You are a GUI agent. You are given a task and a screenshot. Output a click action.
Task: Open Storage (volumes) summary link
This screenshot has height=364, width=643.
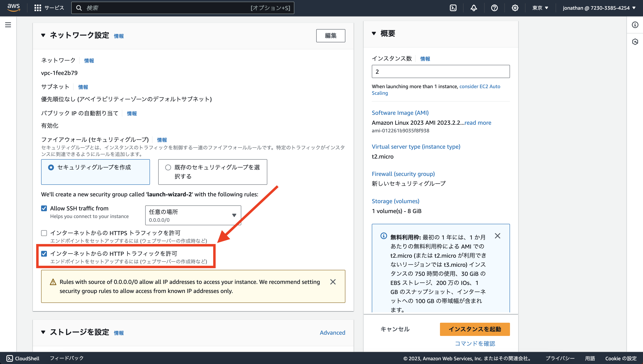[395, 201]
